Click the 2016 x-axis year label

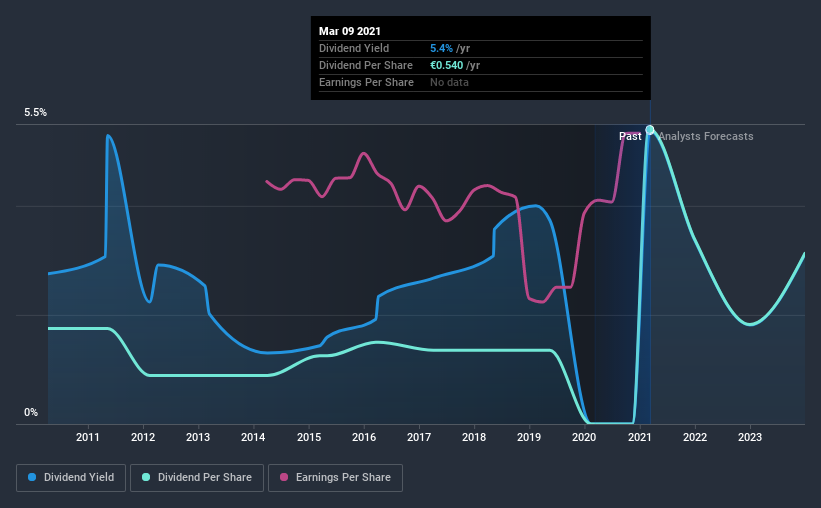364,437
